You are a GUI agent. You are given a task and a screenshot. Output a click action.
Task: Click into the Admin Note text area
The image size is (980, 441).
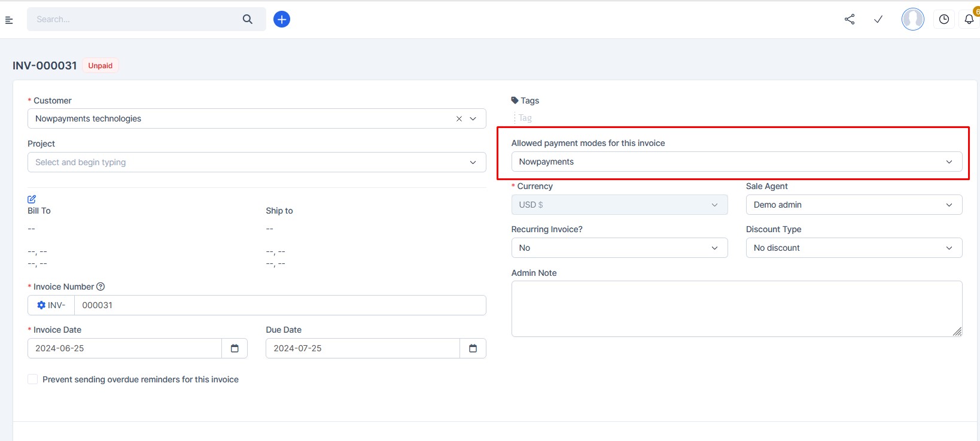tap(736, 309)
